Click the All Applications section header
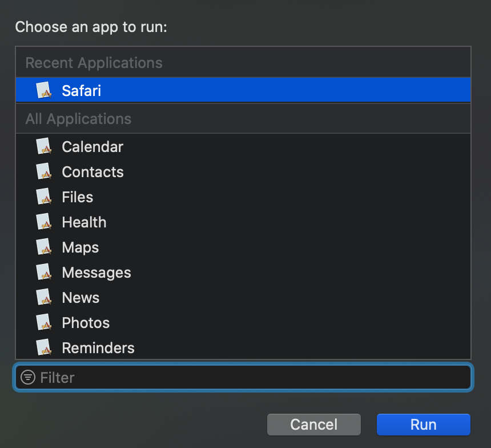 pos(243,118)
